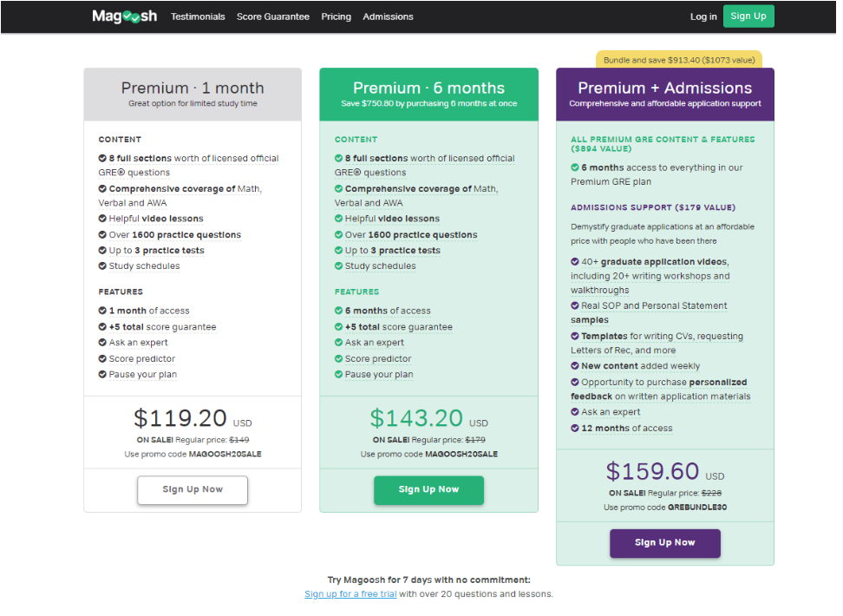The width and height of the screenshot is (843, 616).
Task: Click checkmark icon beside Study schedules, 1 month plan
Action: [102, 266]
